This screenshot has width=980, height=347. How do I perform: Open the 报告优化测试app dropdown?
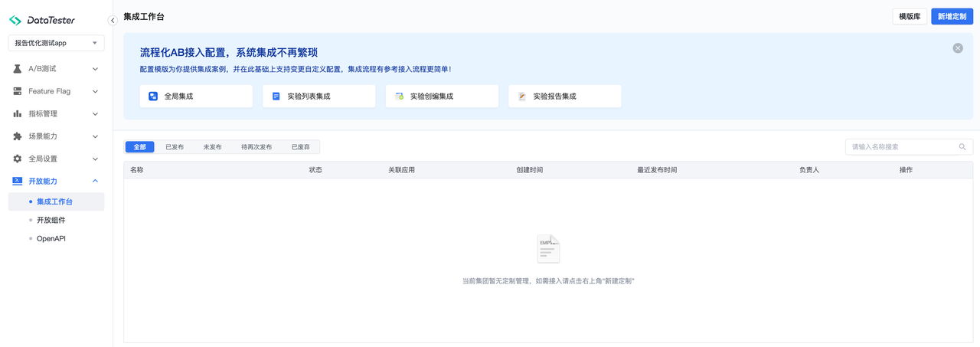point(56,43)
